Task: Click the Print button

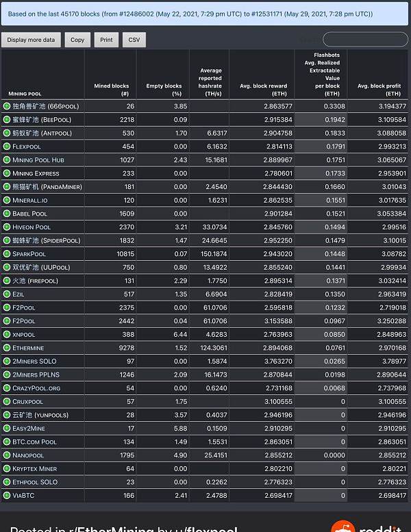Action: pos(106,40)
